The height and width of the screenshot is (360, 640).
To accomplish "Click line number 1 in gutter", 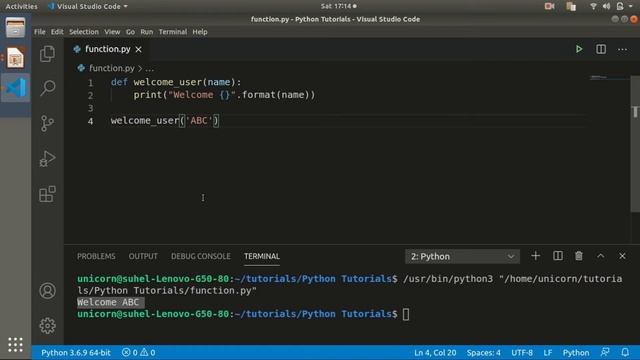I will (x=90, y=83).
